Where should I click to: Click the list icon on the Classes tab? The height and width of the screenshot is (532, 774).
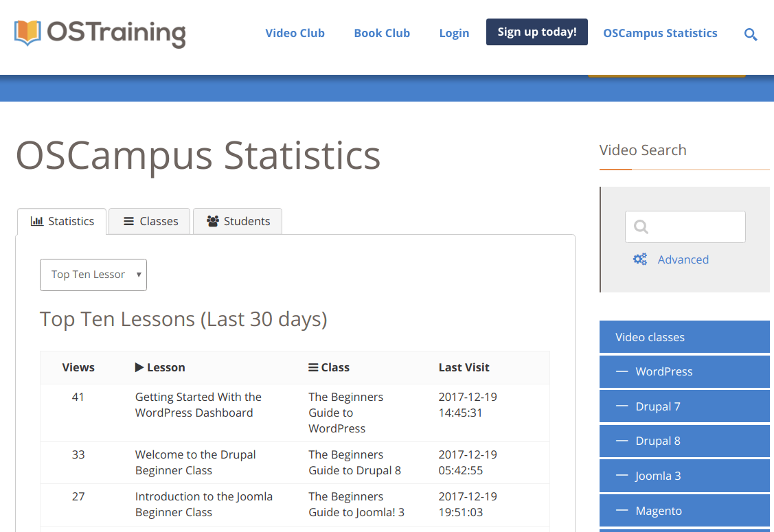point(129,221)
